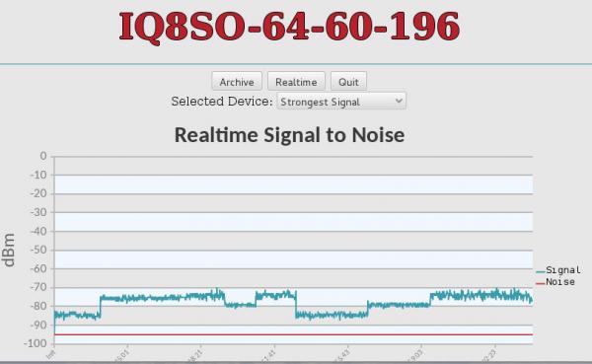Click the 0 tick on the y-axis
Image resolution: width=592 pixels, height=364 pixels.
tap(43, 156)
